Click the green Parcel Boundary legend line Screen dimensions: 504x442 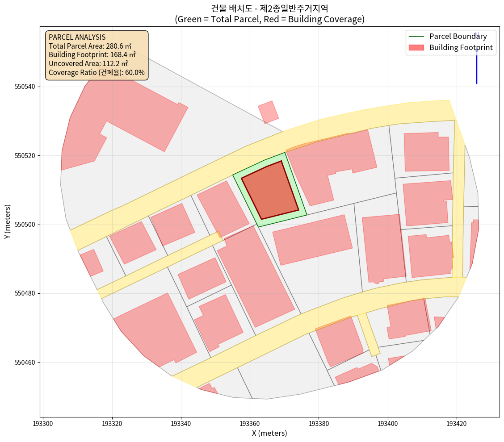point(416,37)
